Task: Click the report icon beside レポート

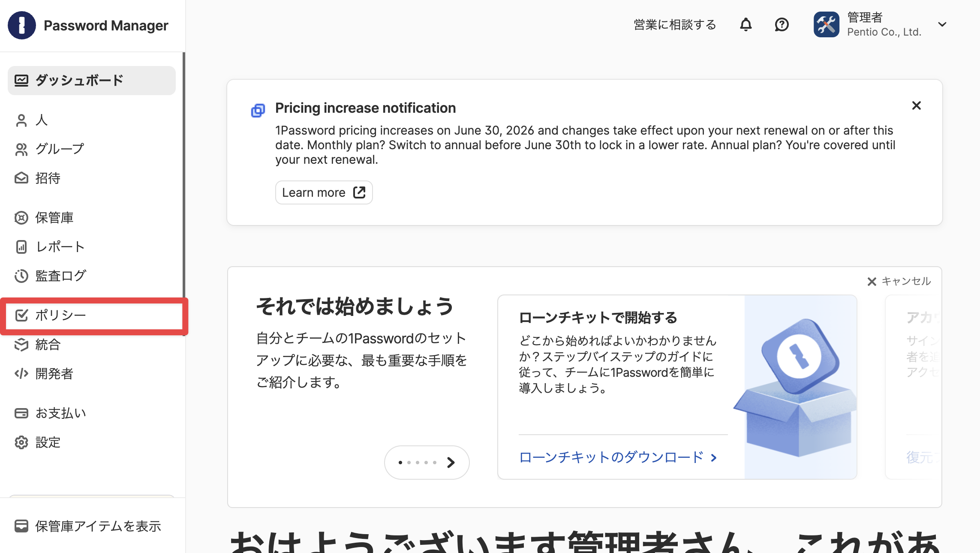Action: click(21, 247)
